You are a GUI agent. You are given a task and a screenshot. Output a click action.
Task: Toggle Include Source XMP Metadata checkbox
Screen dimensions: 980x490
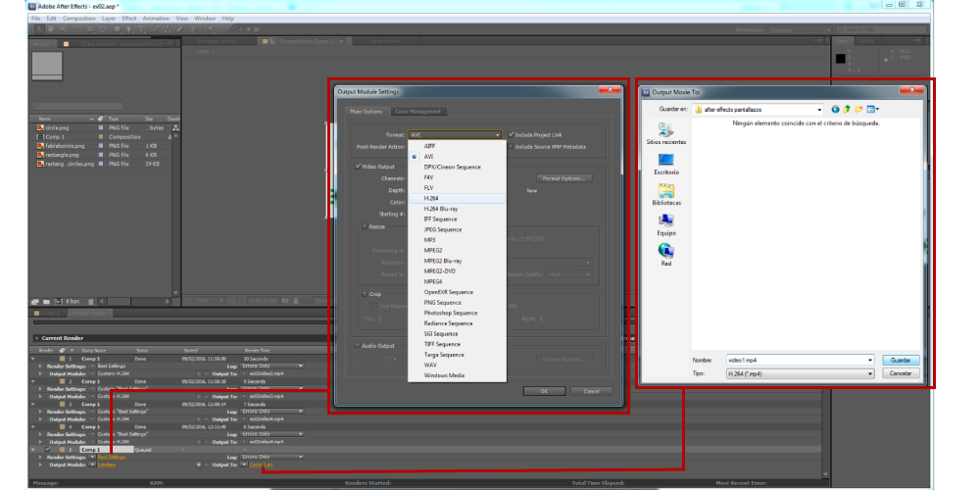pyautogui.click(x=511, y=147)
